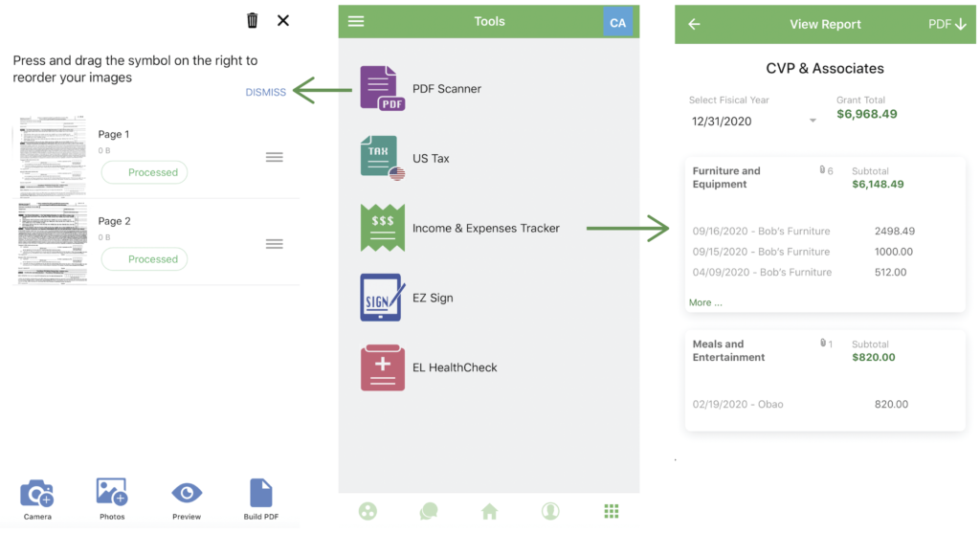The image size is (980, 533).
Task: Click the 512.00 amount
Action: pos(890,273)
